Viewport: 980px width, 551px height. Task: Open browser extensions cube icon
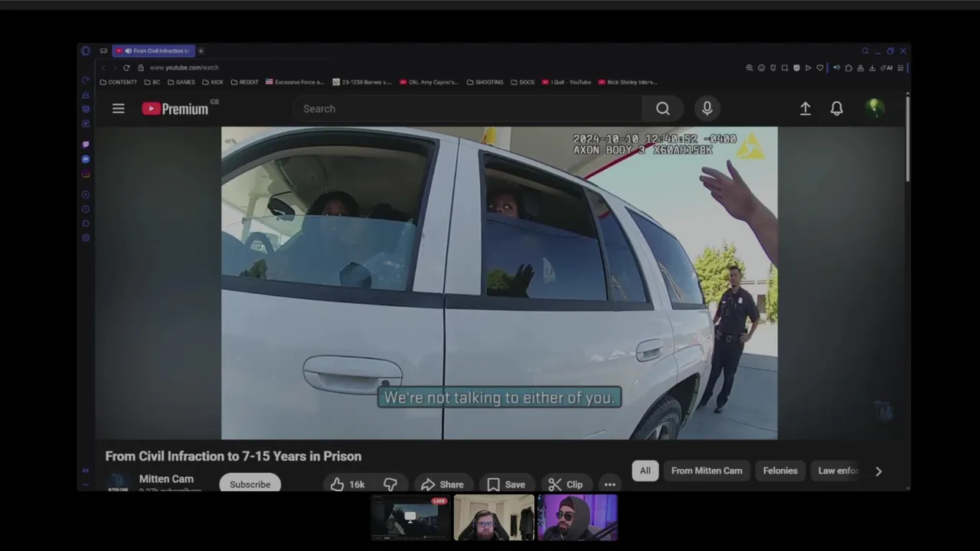pos(848,67)
